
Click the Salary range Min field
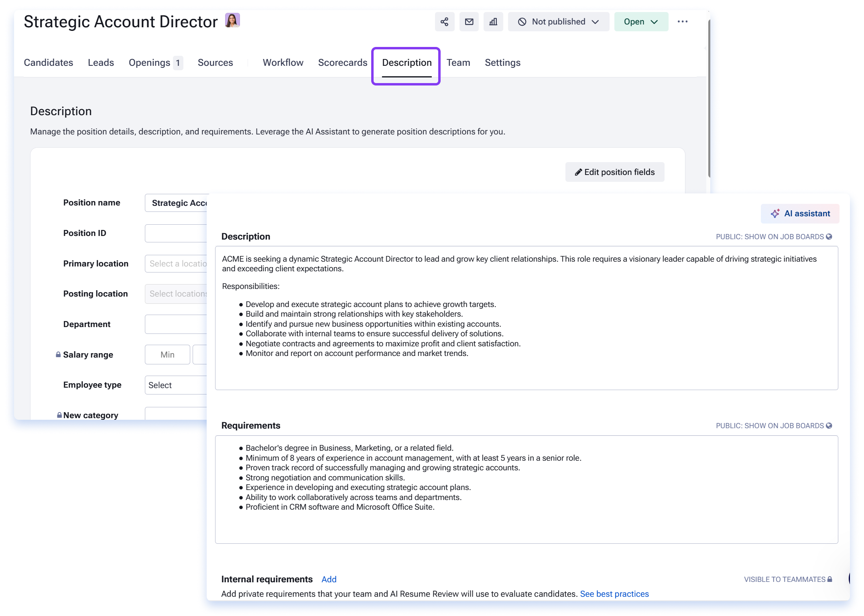167,355
